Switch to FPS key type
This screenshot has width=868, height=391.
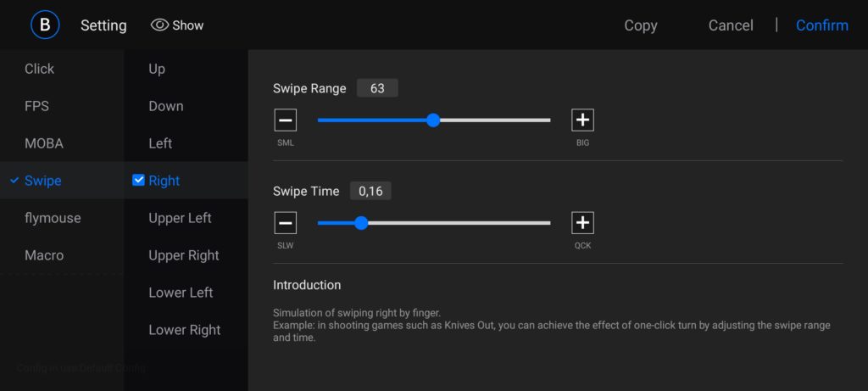(x=36, y=106)
